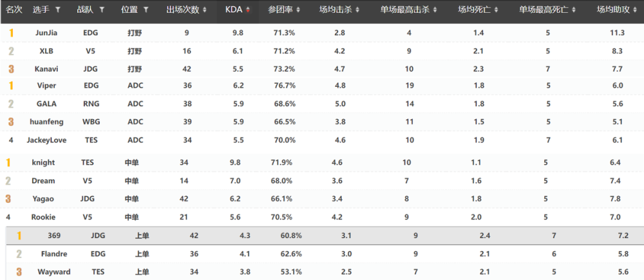644x280 pixels.
Task: Click the KDA column header label
Action: (x=234, y=10)
